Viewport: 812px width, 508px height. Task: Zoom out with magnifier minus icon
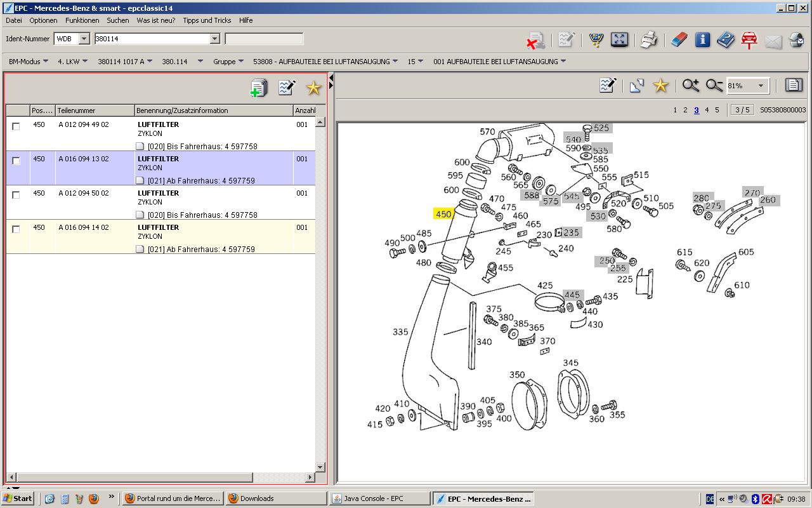(714, 85)
